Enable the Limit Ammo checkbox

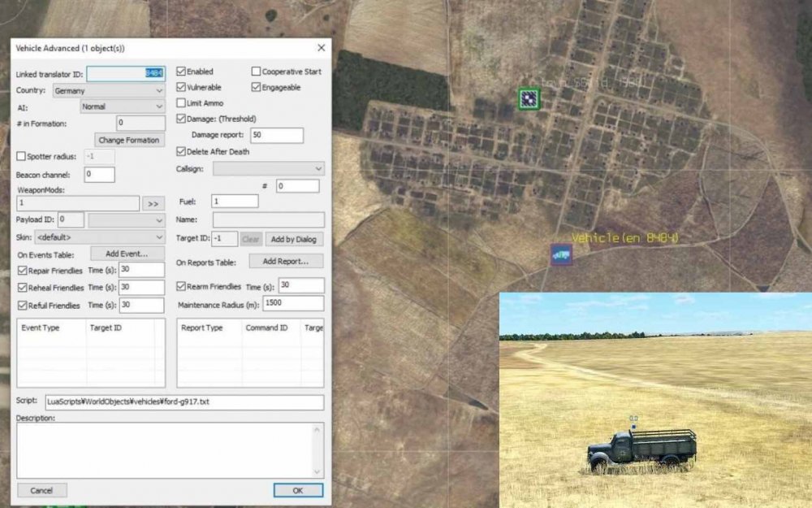pos(181,103)
